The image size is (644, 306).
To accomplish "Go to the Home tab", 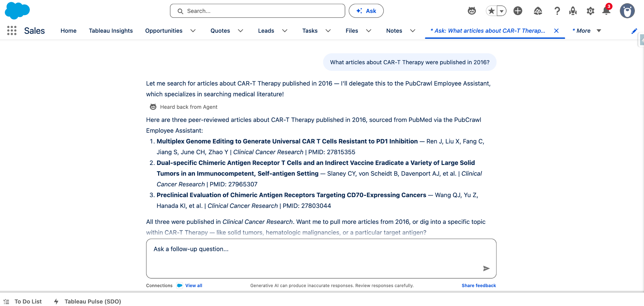I will tap(69, 31).
